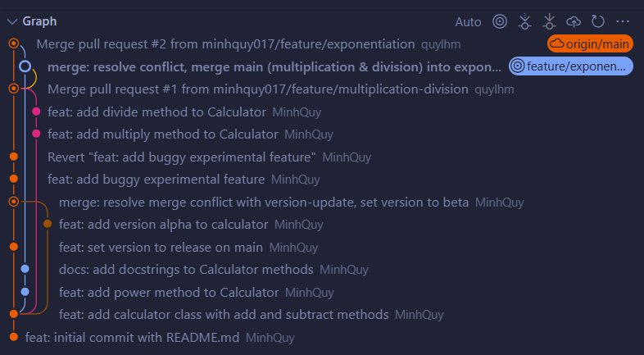Viewport: 644px width, 355px height.
Task: Click the pink node of the divide commit
Action: click(36, 112)
